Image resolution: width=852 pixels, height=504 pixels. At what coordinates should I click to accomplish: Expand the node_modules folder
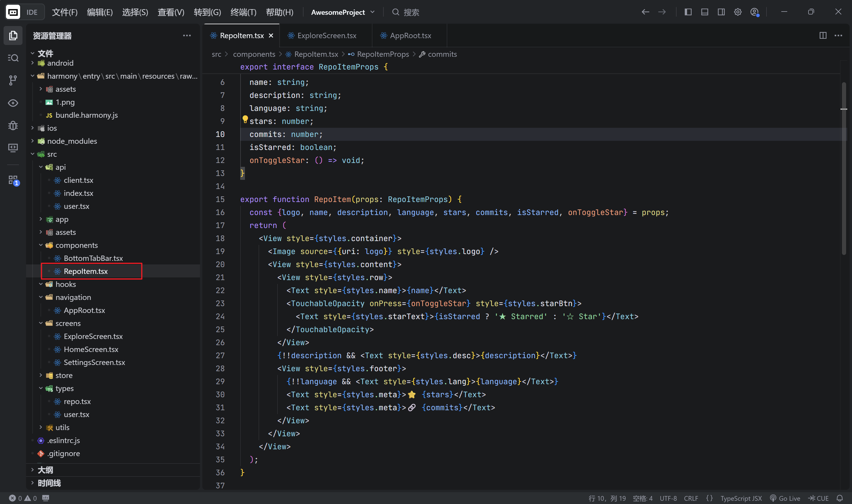pos(72,141)
